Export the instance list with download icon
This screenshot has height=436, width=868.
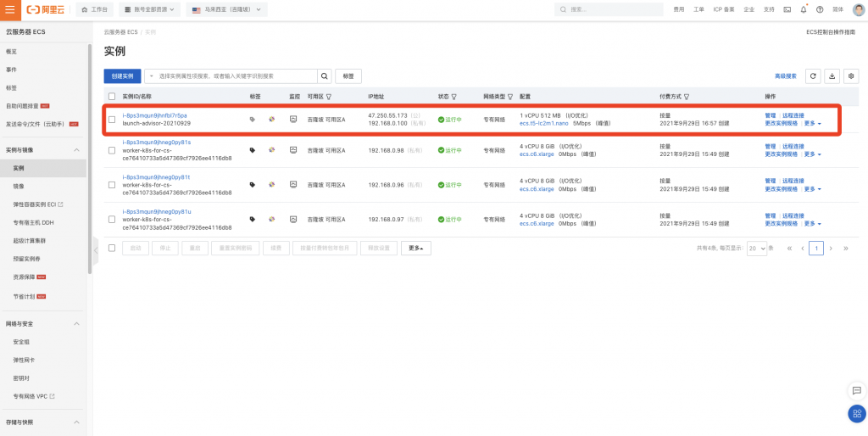[832, 75]
